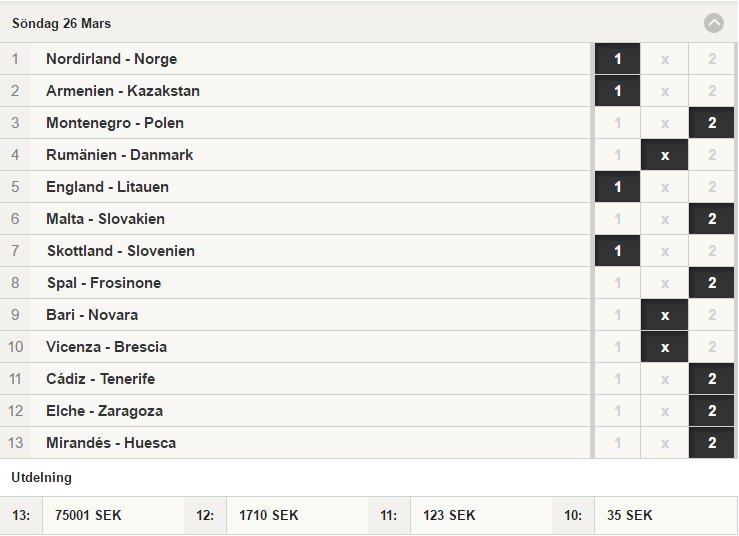
Task: Select 1 for Nordirland - Norge
Action: point(617,59)
